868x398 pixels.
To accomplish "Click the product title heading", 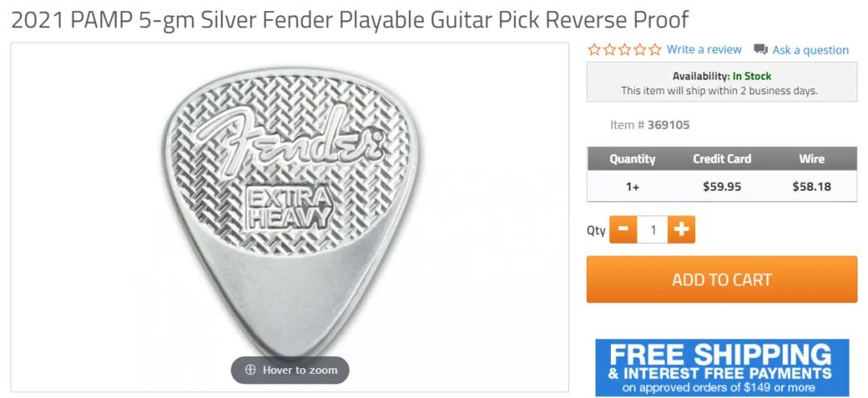I will [x=350, y=20].
